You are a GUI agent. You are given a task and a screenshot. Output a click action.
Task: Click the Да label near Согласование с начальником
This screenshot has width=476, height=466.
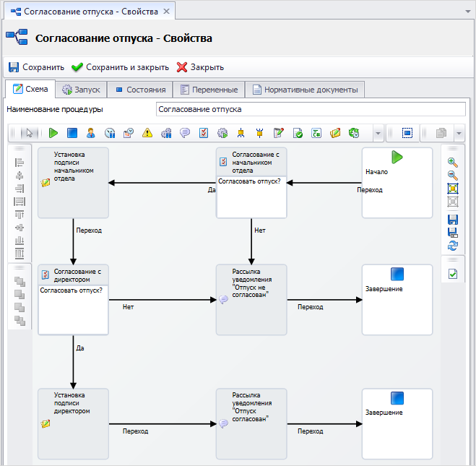point(212,190)
